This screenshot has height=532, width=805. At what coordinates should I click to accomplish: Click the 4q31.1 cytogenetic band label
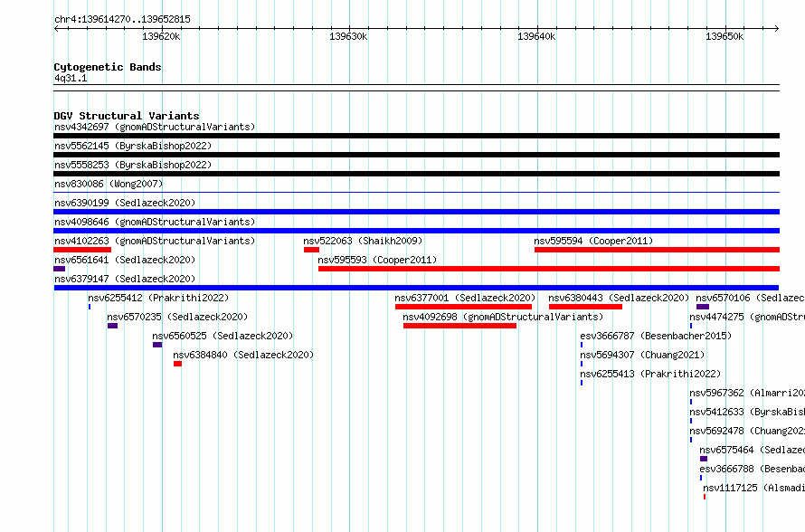tap(71, 78)
